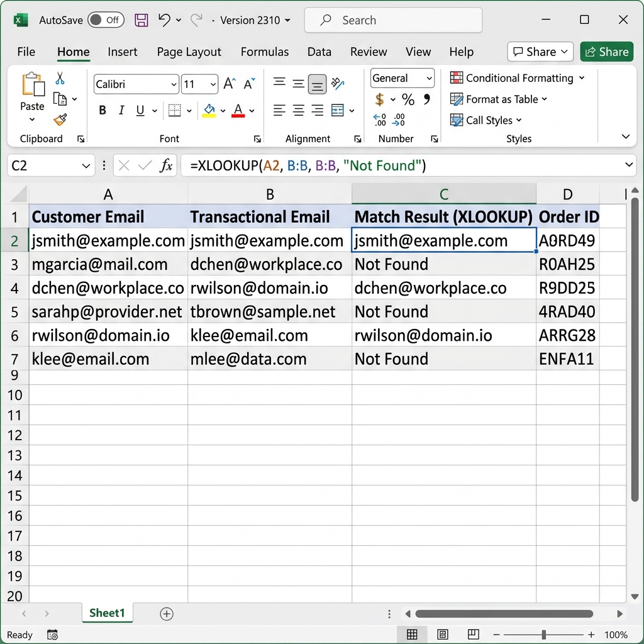Image resolution: width=644 pixels, height=644 pixels.
Task: Toggle Bottom Align button
Action: coord(317,84)
